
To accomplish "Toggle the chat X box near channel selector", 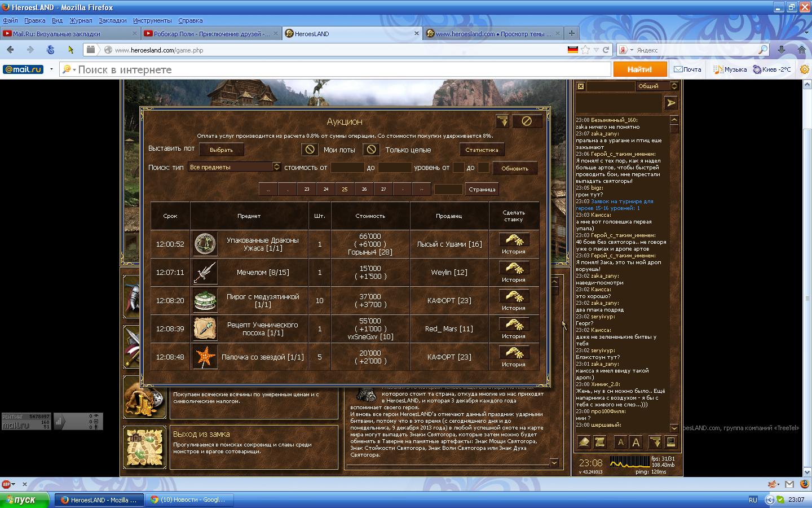I will coord(580,86).
